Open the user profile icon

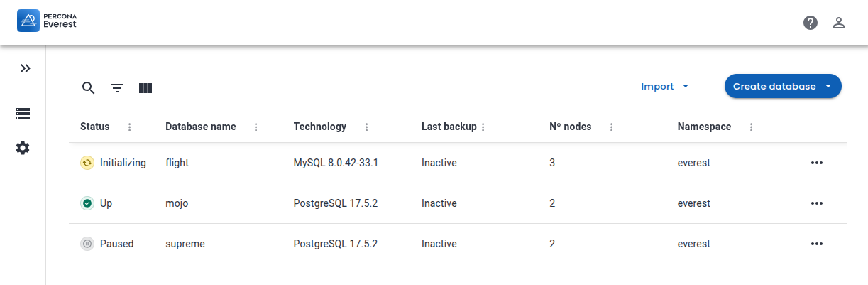point(839,23)
